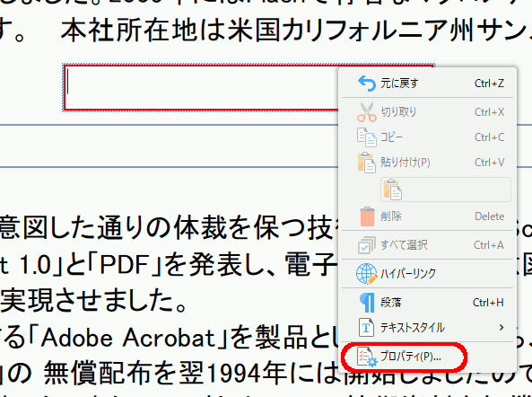Expand the テキストスタイル submenu arrow
532x397 pixels.
coord(501,327)
